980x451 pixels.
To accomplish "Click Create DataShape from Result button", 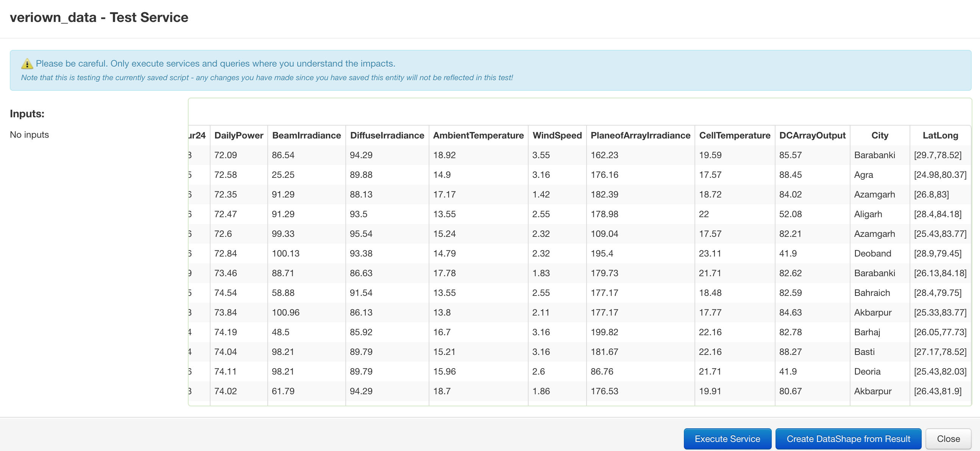I will [848, 439].
